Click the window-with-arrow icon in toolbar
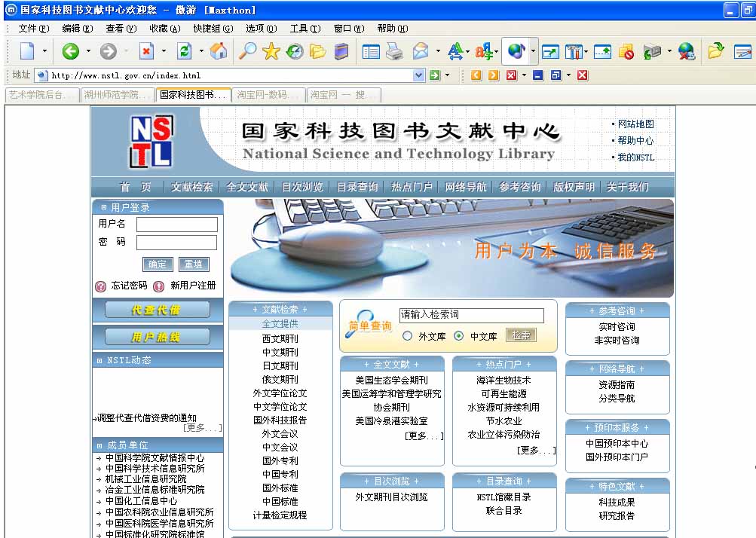The width and height of the screenshot is (756, 538). pyautogui.click(x=550, y=51)
